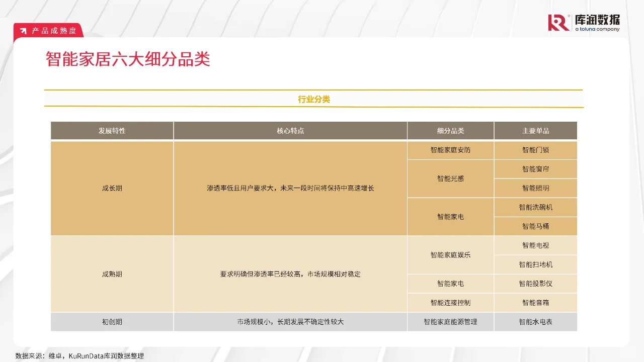Viewport: 644px width, 362px height.
Task: Expand the 智能光感 category cell
Action: coord(450,178)
